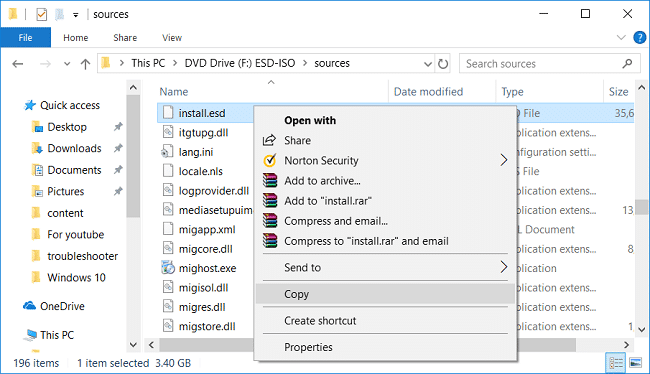Switch to the View ribbon tab
The height and width of the screenshot is (374, 650).
172,38
